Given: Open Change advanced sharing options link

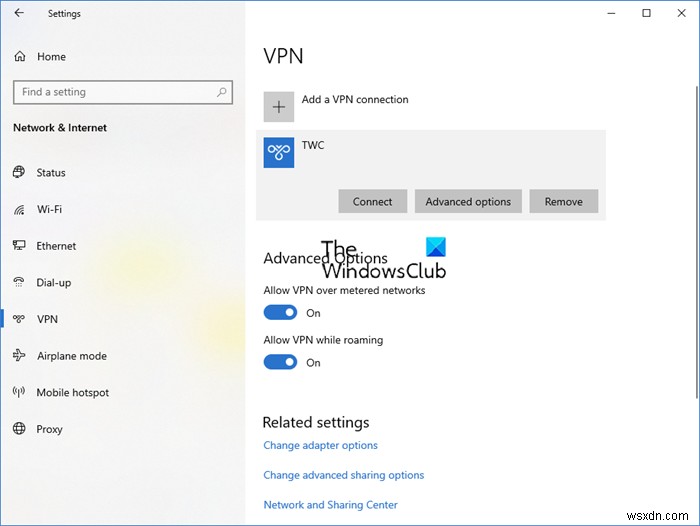Looking at the screenshot, I should [343, 475].
